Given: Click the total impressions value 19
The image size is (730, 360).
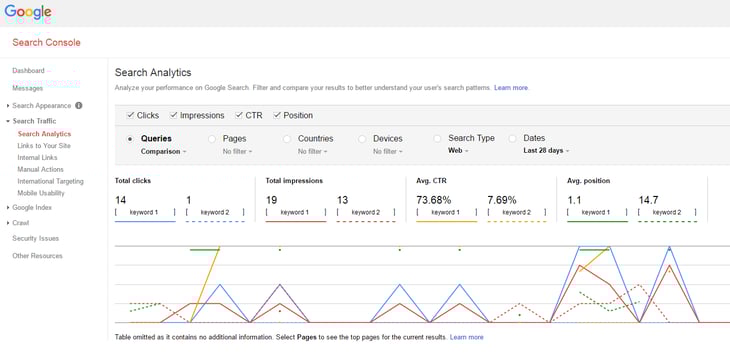Looking at the screenshot, I should 271,200.
